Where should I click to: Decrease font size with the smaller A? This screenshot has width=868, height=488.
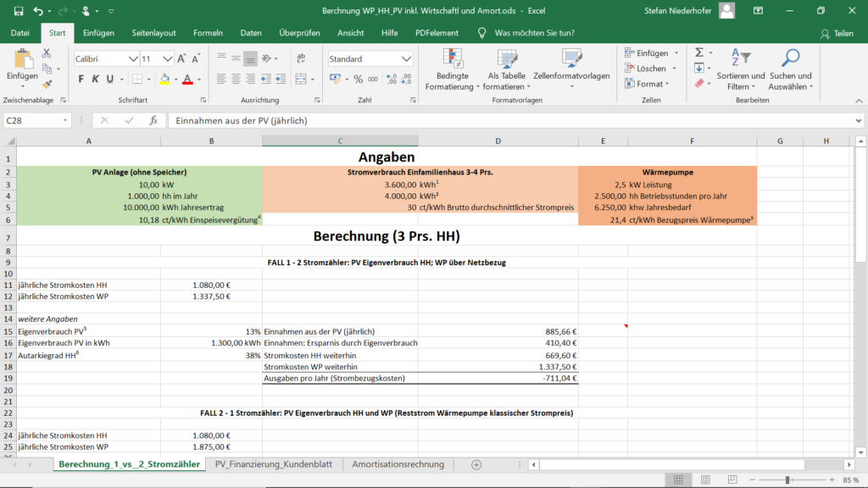point(196,58)
